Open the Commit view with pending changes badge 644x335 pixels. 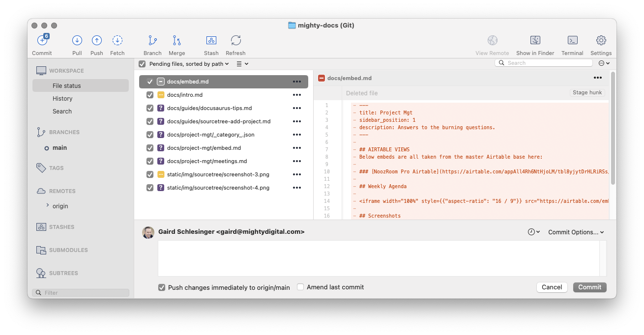click(x=42, y=44)
